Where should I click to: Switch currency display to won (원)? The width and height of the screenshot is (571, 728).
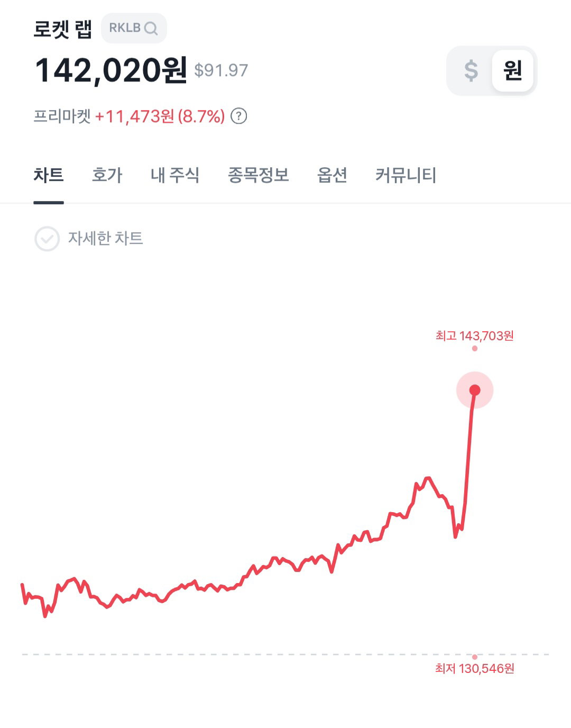tap(512, 70)
